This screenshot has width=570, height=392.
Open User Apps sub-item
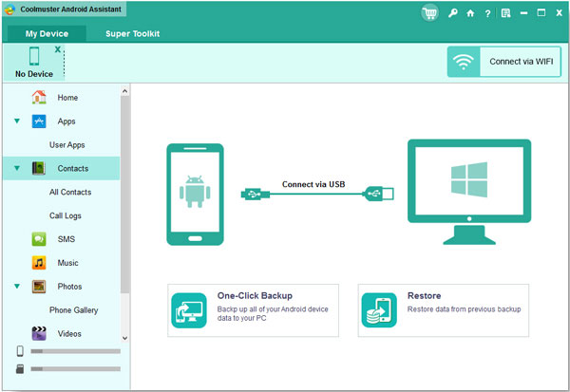67,145
